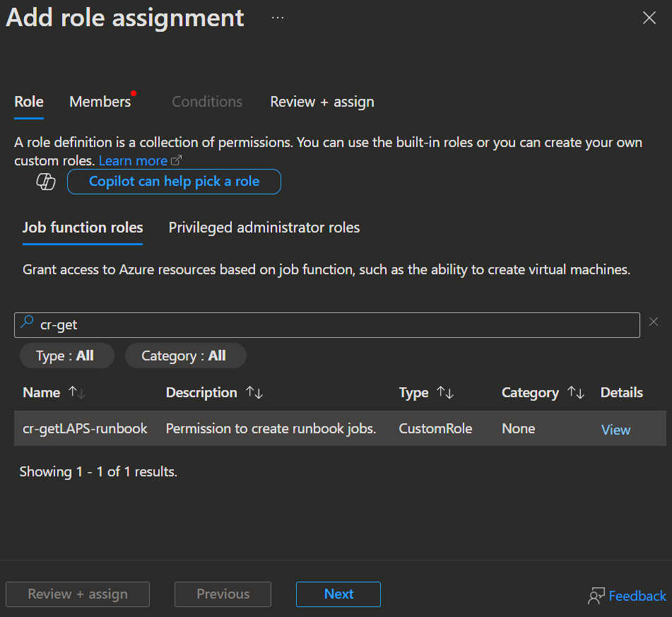The width and height of the screenshot is (672, 617).
Task: Click Copilot can help pick a role
Action: (174, 182)
